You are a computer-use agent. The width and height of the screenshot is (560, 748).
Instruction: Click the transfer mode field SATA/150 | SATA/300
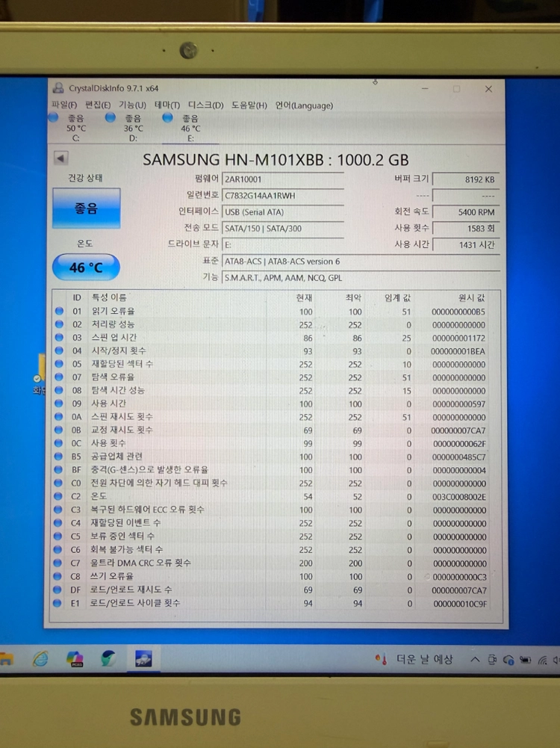283,229
